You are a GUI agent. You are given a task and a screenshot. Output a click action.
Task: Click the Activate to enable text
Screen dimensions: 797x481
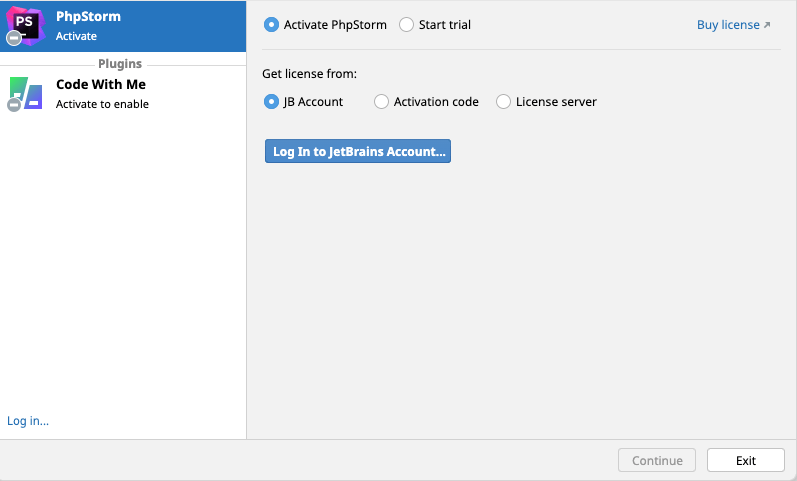coord(102,104)
